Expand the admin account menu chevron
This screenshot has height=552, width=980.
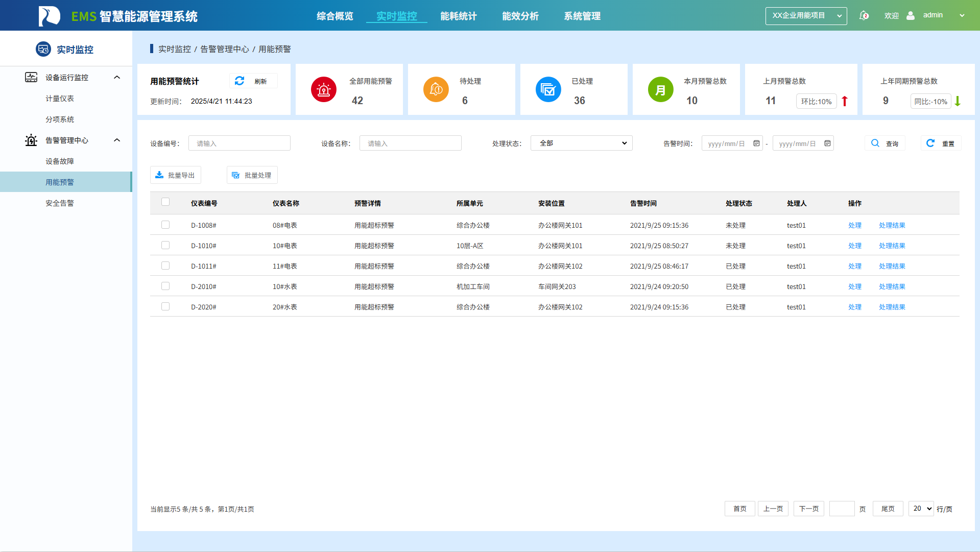962,15
